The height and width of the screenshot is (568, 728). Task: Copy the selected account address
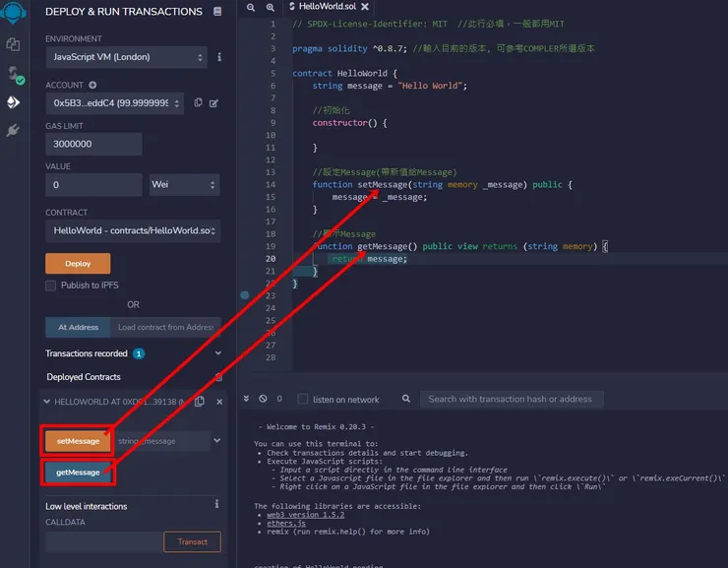(199, 102)
